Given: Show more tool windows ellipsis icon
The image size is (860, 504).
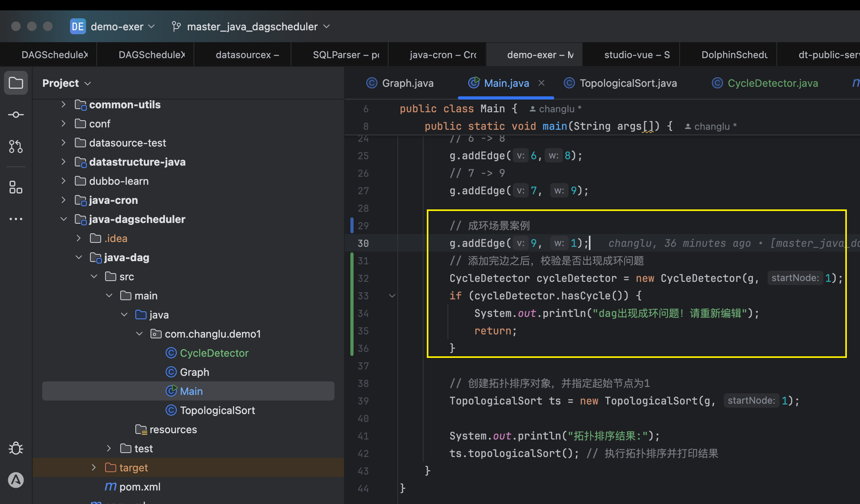Looking at the screenshot, I should [16, 219].
